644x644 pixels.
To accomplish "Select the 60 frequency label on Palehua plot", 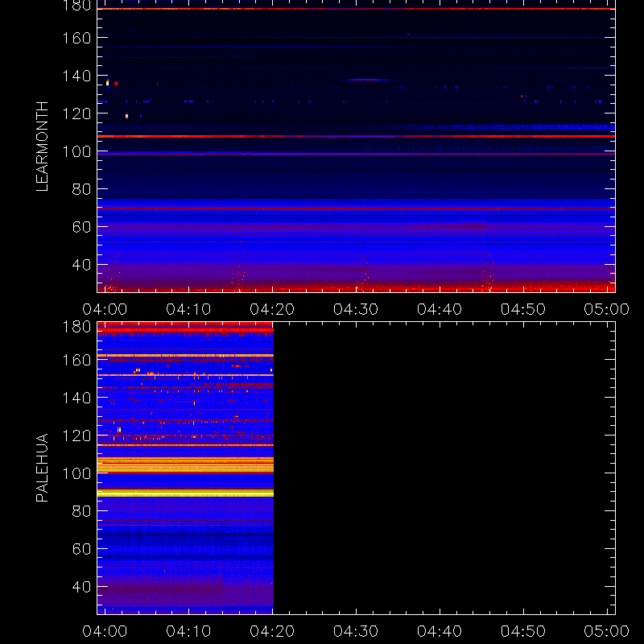I will click(x=81, y=549).
